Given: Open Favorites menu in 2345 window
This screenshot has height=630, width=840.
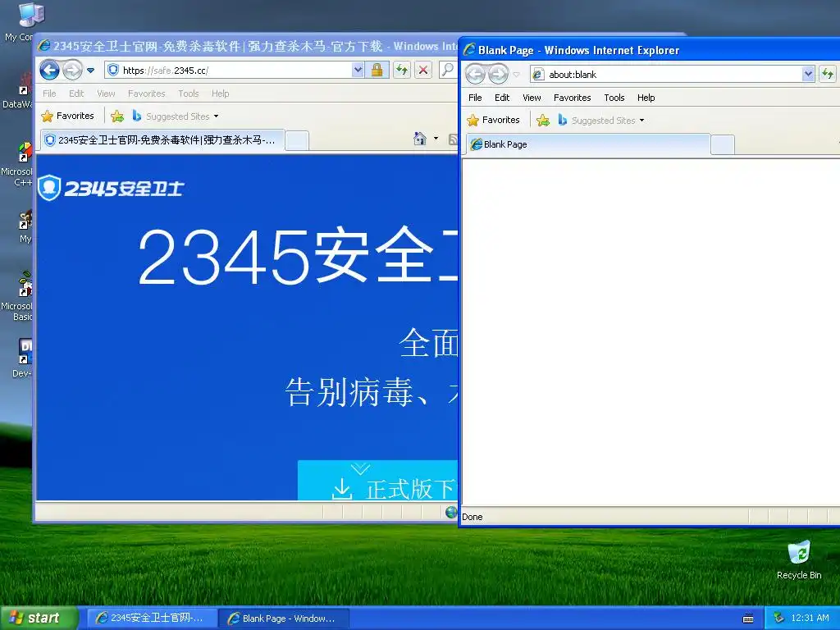Looking at the screenshot, I should coord(146,94).
